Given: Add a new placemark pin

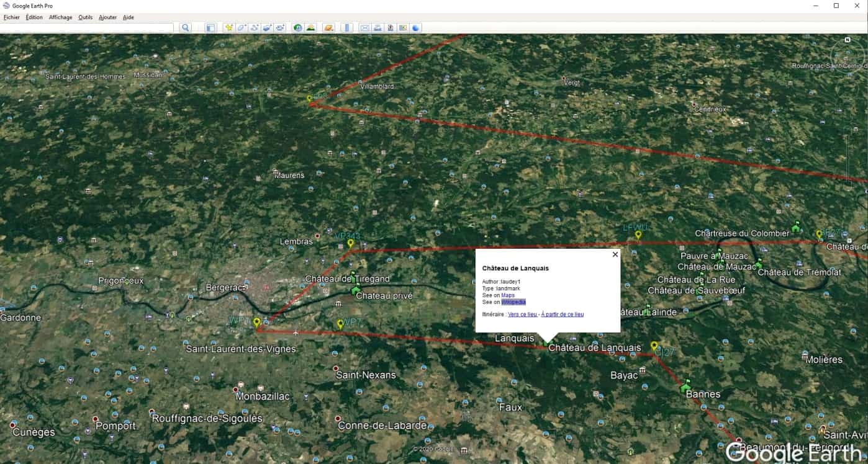Looking at the screenshot, I should (229, 28).
